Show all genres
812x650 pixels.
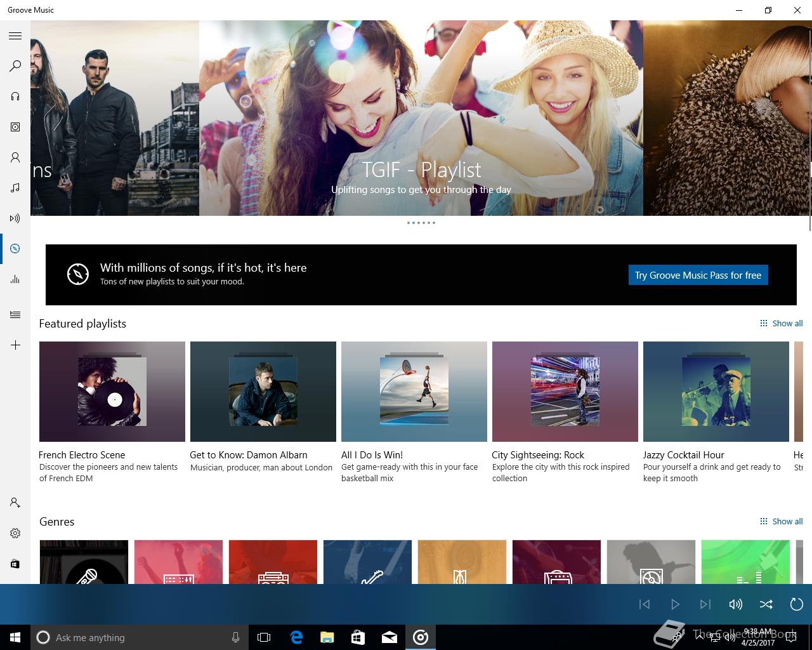781,521
